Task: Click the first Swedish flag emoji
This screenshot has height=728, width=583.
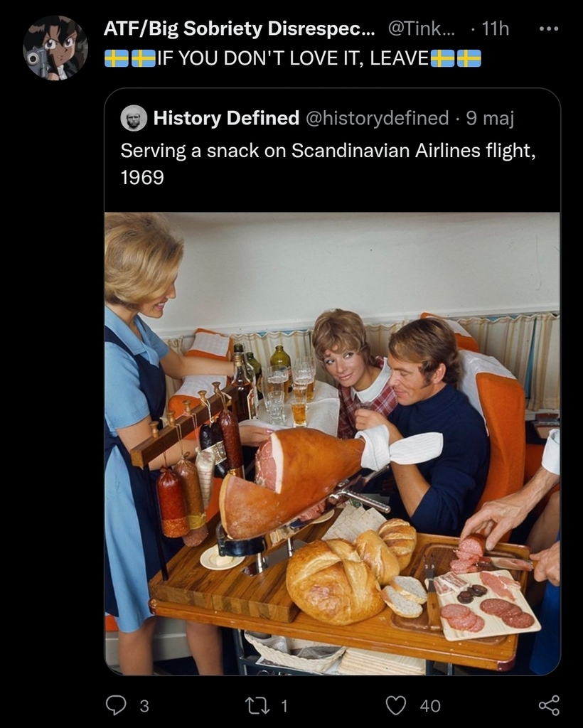Action: [116, 58]
